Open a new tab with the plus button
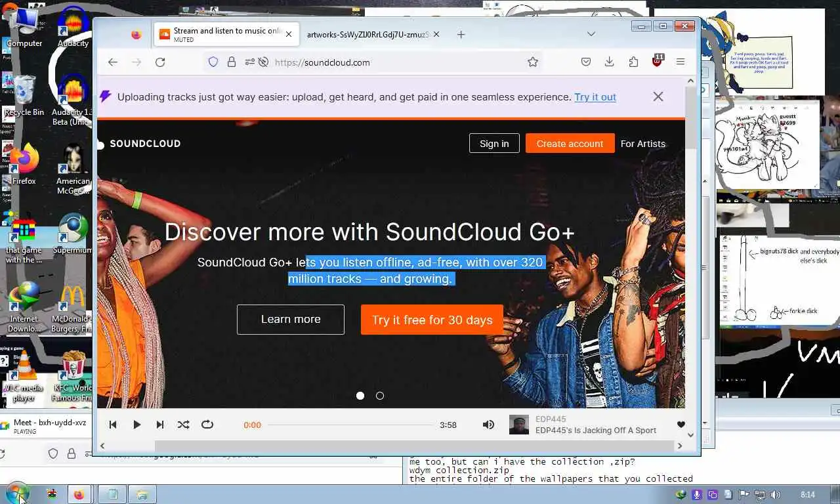 (461, 35)
